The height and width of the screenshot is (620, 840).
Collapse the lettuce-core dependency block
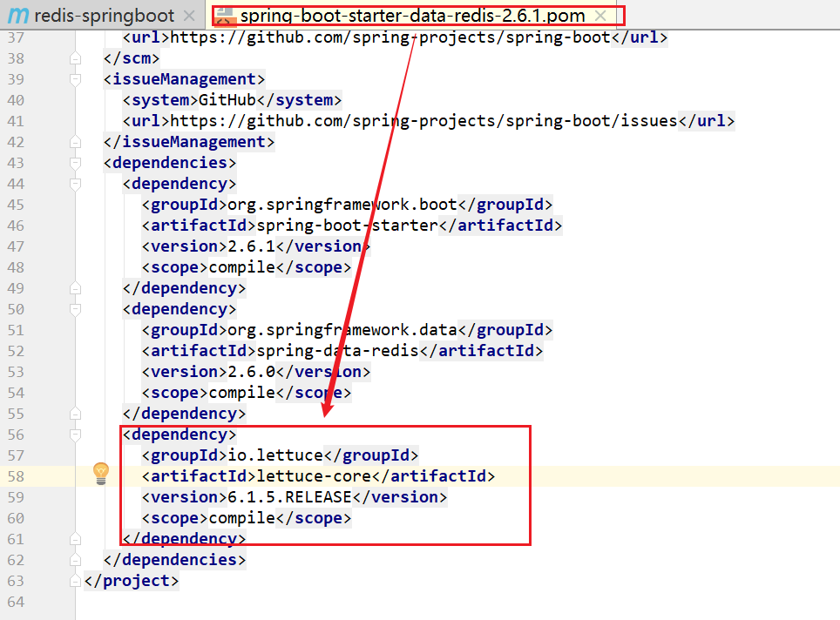(75, 434)
